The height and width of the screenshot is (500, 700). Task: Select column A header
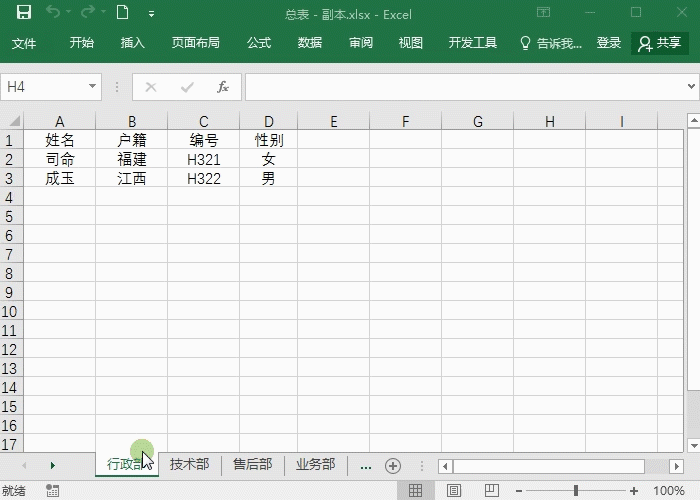(59, 121)
